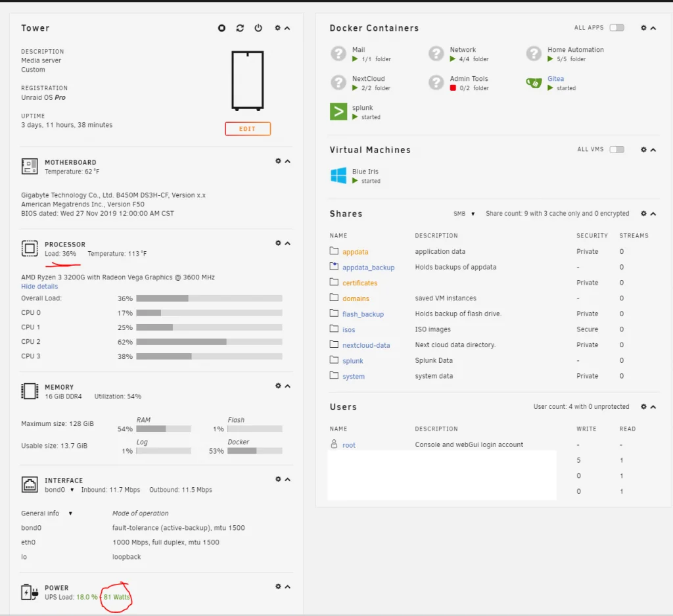
Task: Click the user icon beside root
Action: [x=334, y=444]
